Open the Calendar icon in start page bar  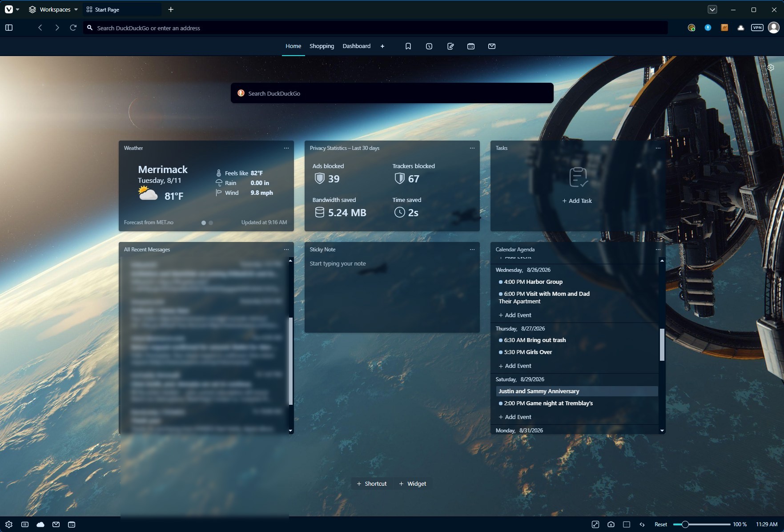[x=471, y=46]
